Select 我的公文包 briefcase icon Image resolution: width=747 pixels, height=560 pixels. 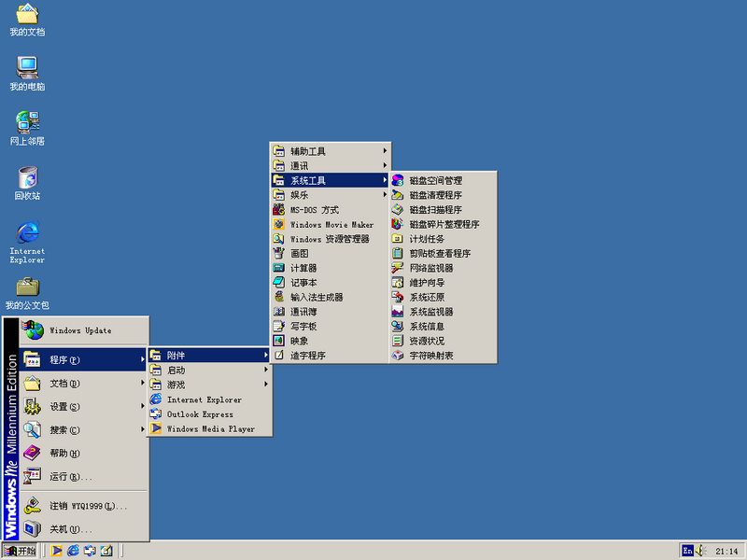pos(27,293)
